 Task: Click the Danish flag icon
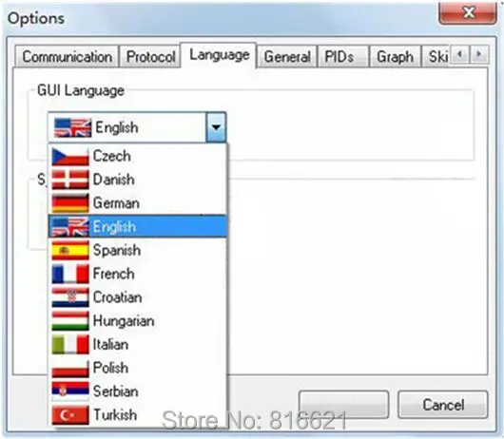click(x=70, y=180)
